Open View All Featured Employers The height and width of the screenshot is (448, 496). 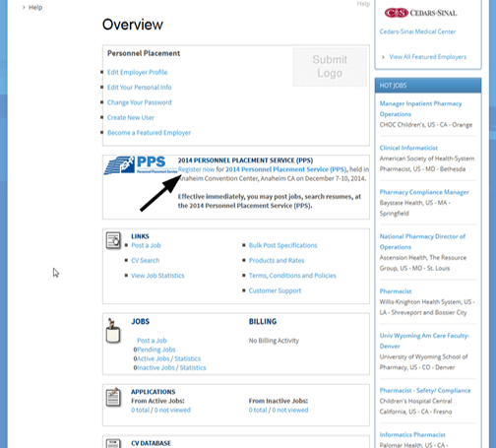427,57
